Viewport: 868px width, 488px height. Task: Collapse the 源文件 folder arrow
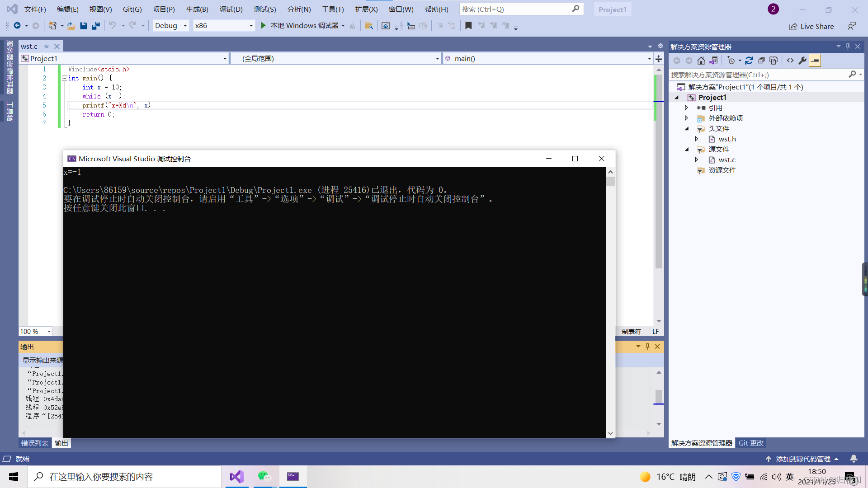pyautogui.click(x=687, y=150)
